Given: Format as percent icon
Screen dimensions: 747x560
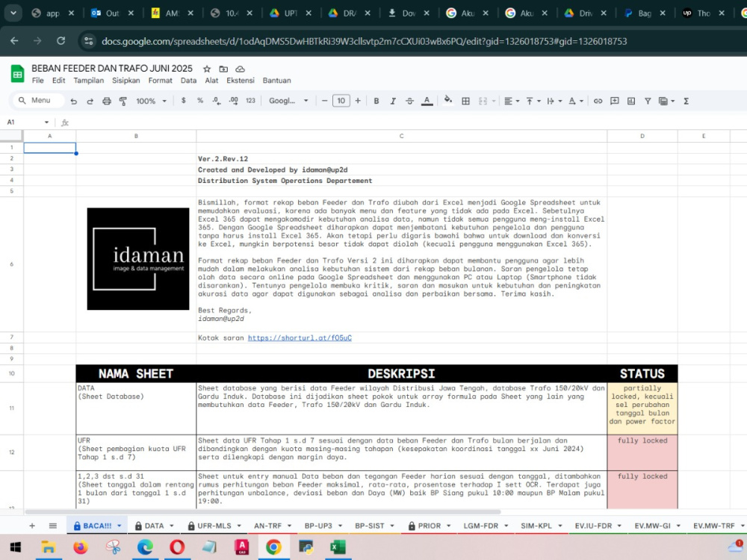Looking at the screenshot, I should click(200, 101).
